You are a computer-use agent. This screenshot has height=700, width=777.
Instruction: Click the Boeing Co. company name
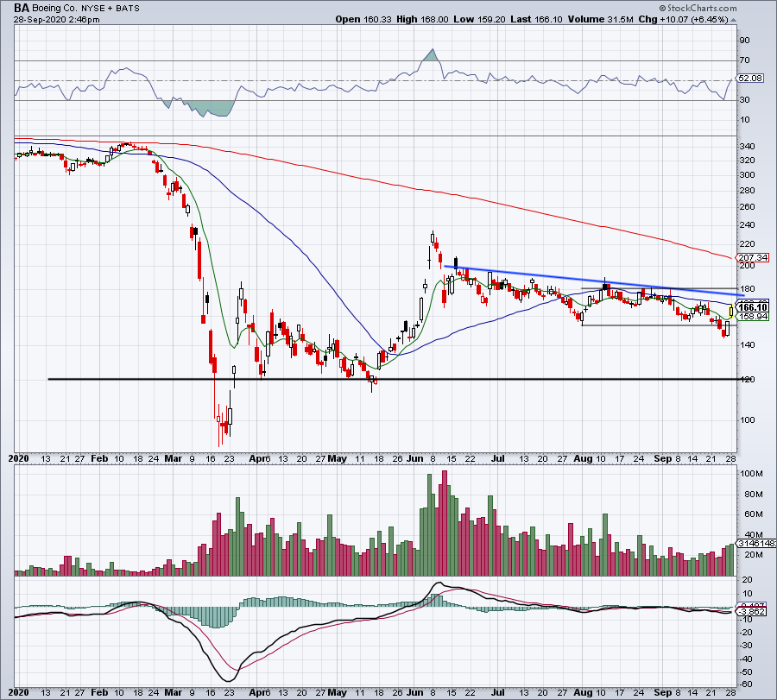pyautogui.click(x=54, y=9)
